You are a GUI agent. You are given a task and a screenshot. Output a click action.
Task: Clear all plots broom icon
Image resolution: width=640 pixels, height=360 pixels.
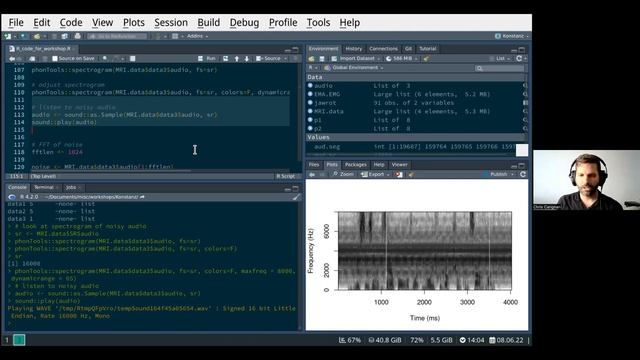pos(411,175)
